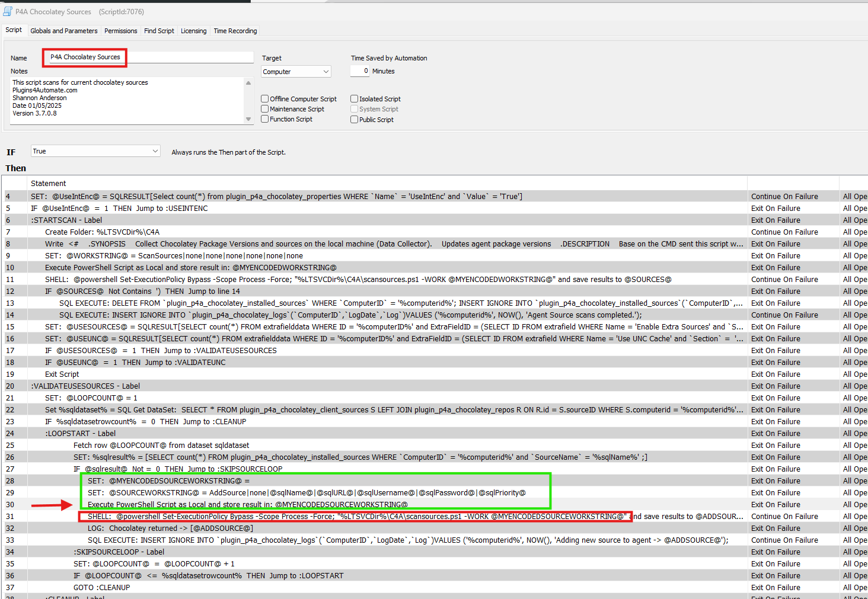Click the script icon beside the window title
Image resolution: width=868 pixels, height=599 pixels.
pyautogui.click(x=8, y=11)
